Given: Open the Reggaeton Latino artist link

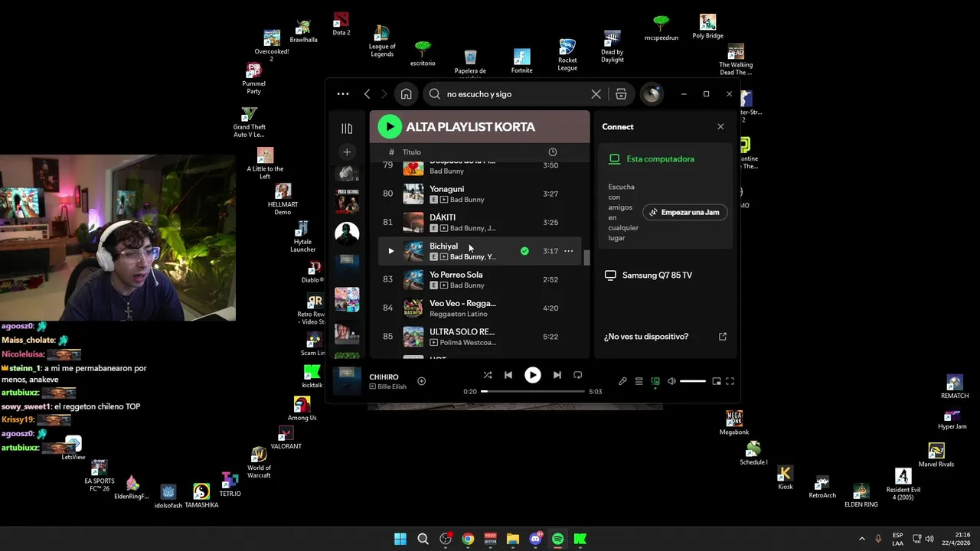Looking at the screenshot, I should pos(459,314).
